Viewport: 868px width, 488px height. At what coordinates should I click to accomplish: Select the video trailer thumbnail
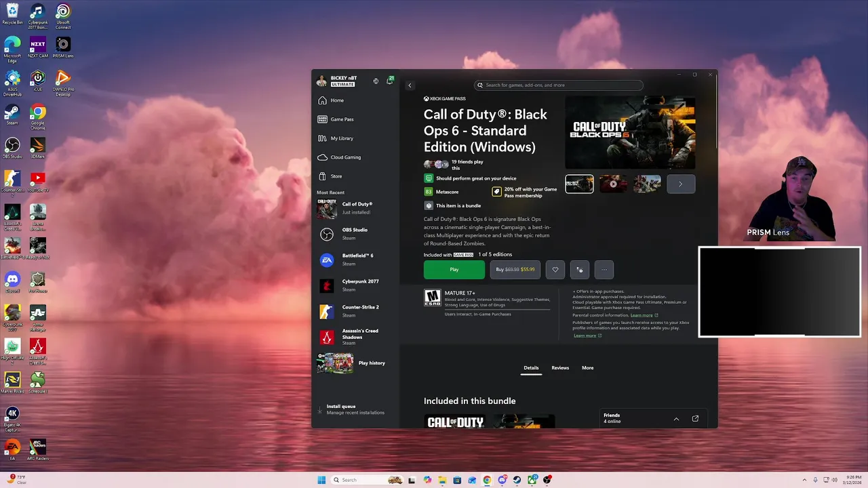point(613,184)
